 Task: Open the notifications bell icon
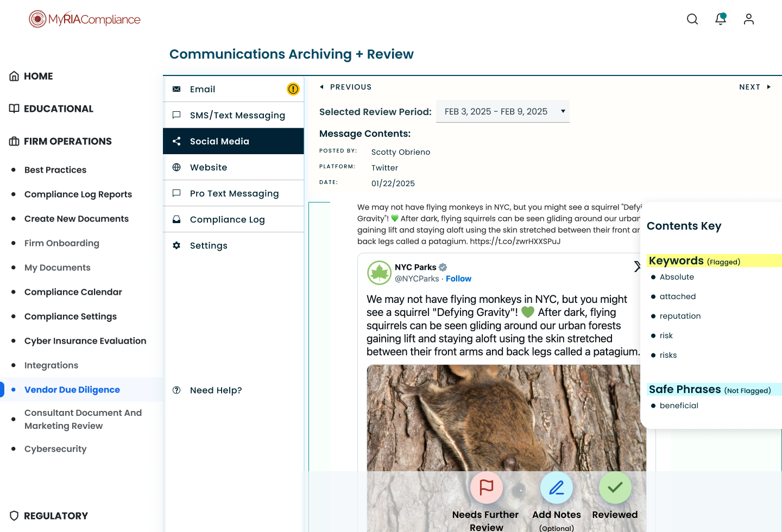coord(721,19)
